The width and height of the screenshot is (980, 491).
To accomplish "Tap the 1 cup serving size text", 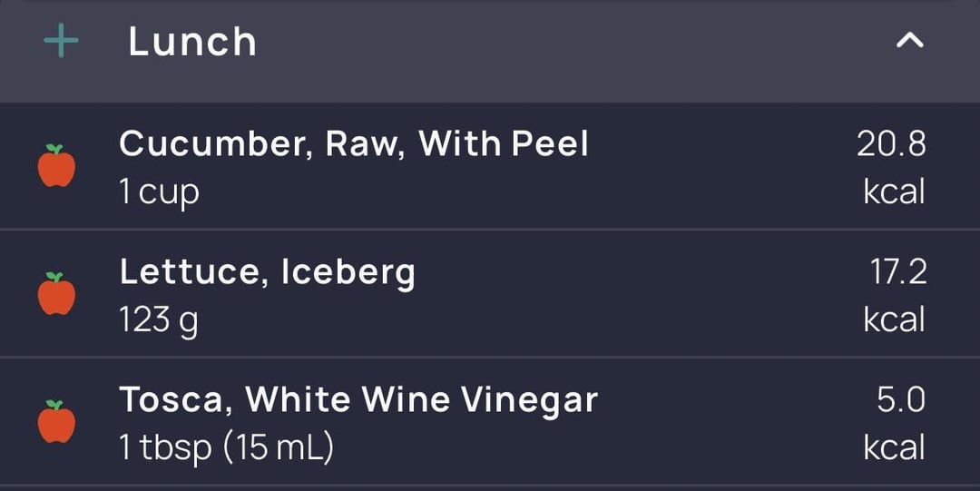I will point(160,192).
